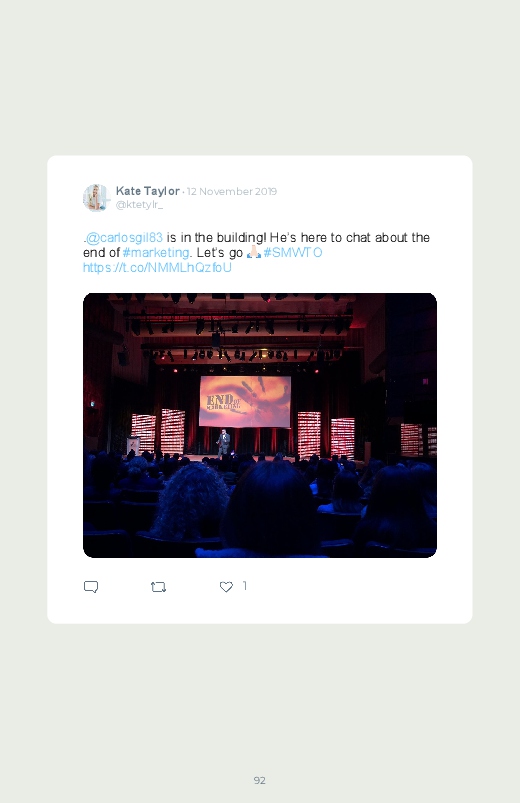520x803 pixels.
Task: Click the 12 November 2019 timestamp
Action: click(232, 192)
